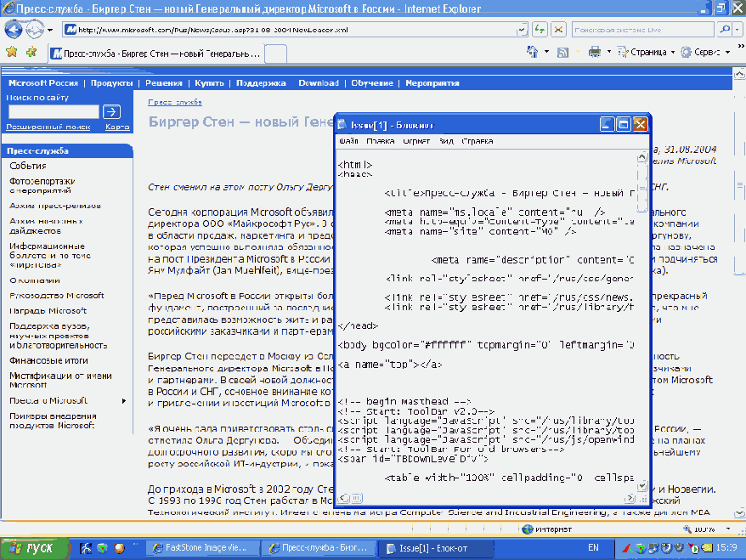The image size is (746, 560).
Task: Open the Поддержка navigation link
Action: coord(261,82)
